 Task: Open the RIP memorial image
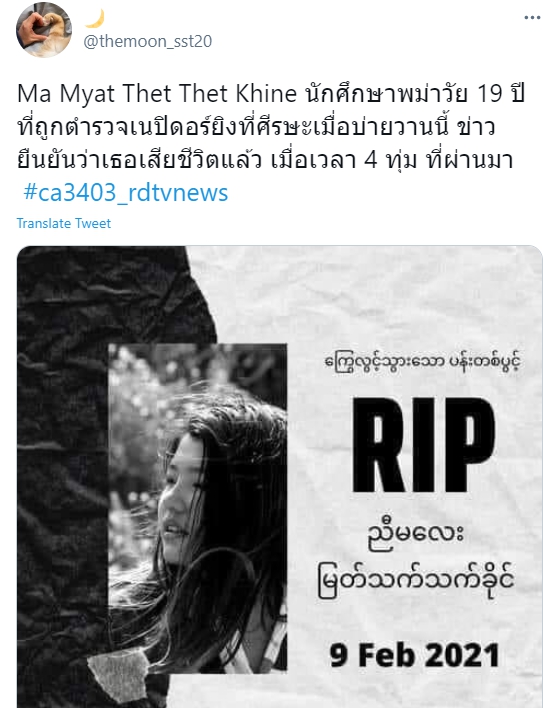(279, 477)
